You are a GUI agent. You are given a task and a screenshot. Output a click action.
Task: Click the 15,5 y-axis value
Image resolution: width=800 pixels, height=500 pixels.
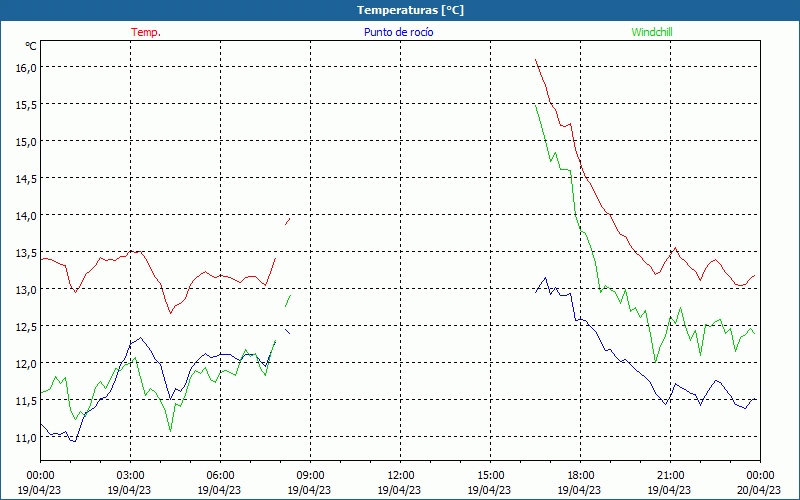tap(26, 105)
